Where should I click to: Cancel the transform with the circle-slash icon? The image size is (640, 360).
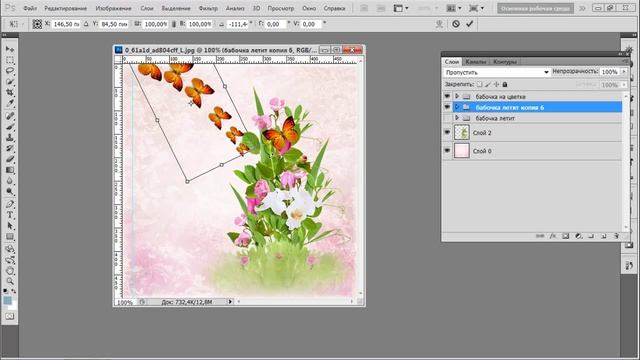(456, 24)
